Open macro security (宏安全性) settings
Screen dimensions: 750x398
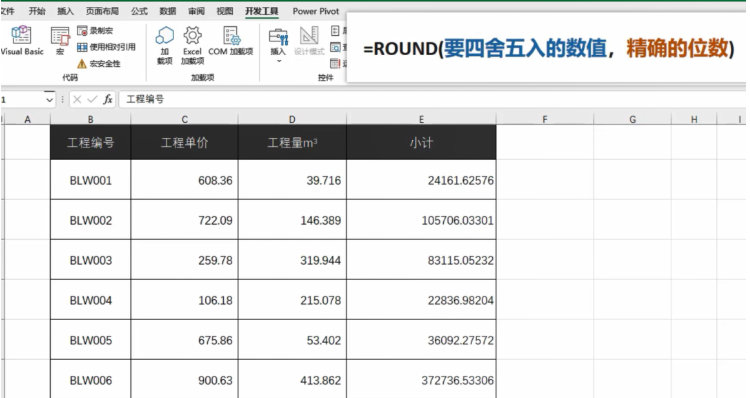[99, 63]
